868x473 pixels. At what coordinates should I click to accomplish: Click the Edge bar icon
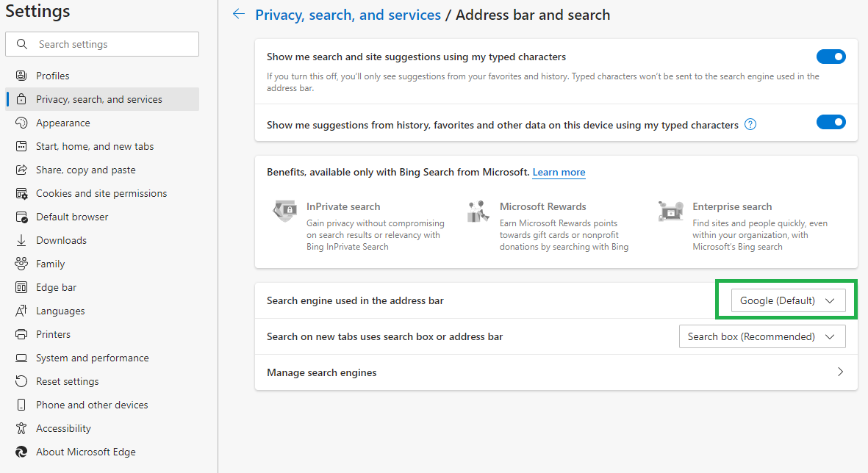pyautogui.click(x=21, y=287)
